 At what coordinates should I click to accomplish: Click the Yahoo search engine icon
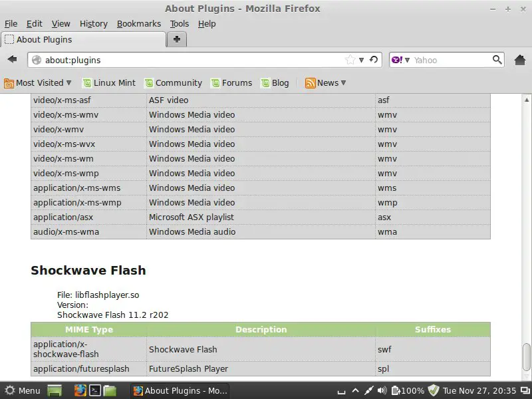[396, 60]
